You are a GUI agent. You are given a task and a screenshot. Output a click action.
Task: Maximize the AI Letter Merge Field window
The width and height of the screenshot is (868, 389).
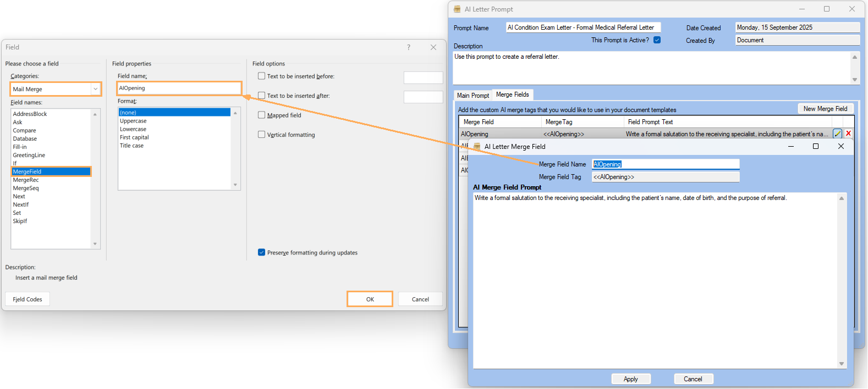pos(816,146)
